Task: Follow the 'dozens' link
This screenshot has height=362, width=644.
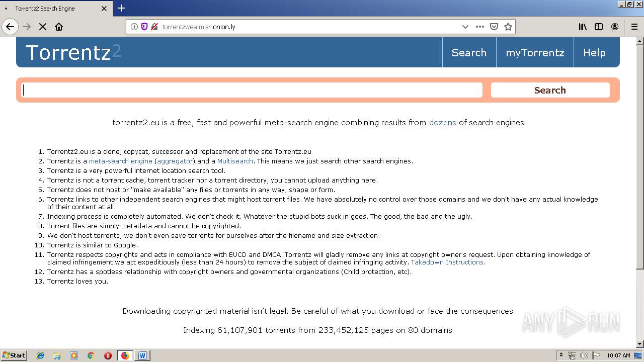Action: (x=442, y=122)
